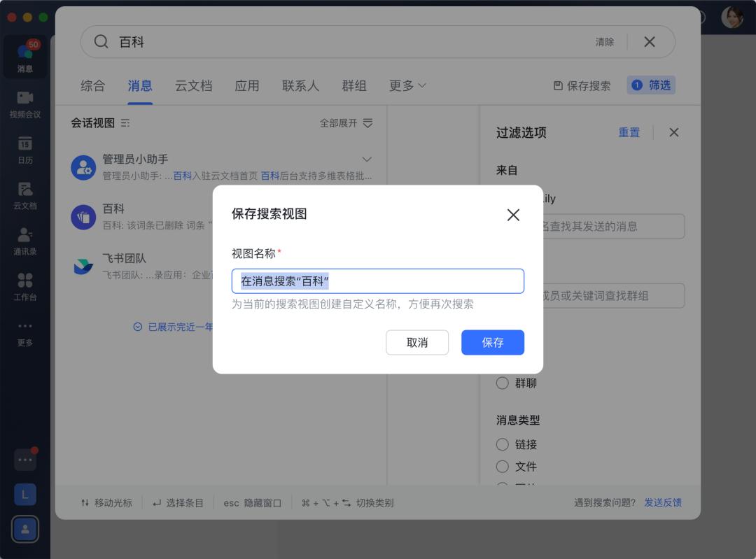The width and height of the screenshot is (756, 559).
Task: Switch to the 联系人 tab
Action: pyautogui.click(x=300, y=85)
